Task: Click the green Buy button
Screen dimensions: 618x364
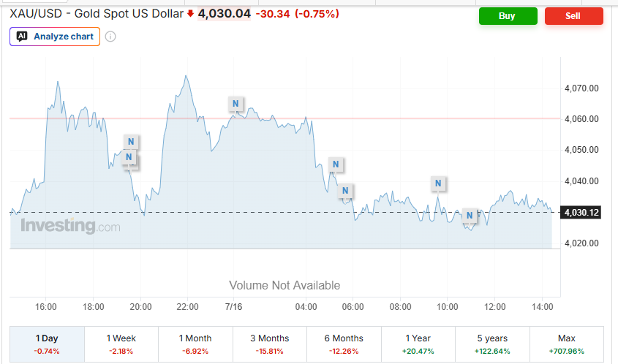Action: coord(508,16)
